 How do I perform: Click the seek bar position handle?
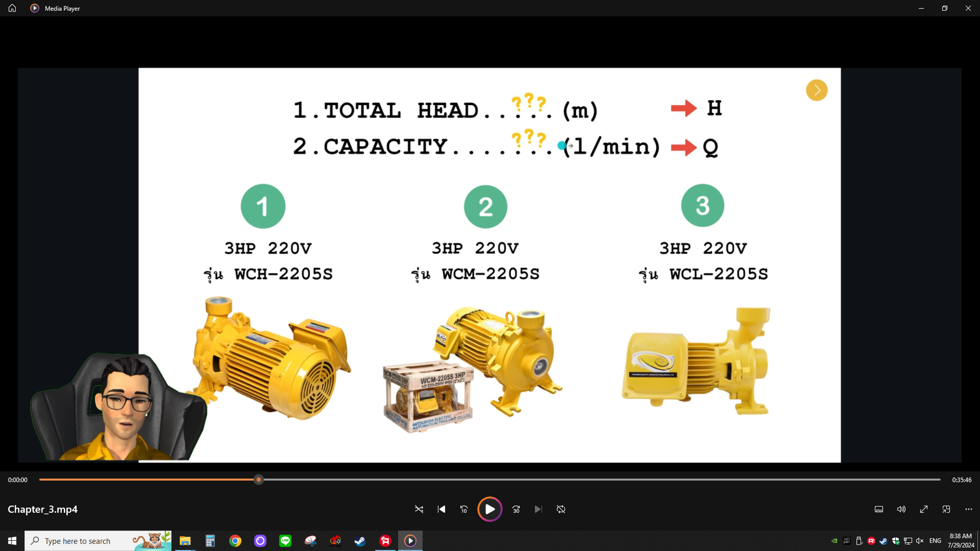258,480
